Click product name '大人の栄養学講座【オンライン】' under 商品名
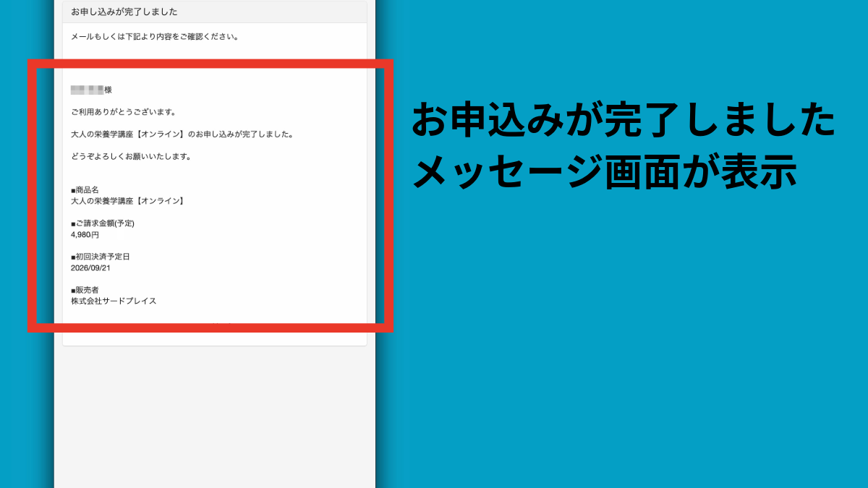The image size is (868, 488). coord(128,201)
